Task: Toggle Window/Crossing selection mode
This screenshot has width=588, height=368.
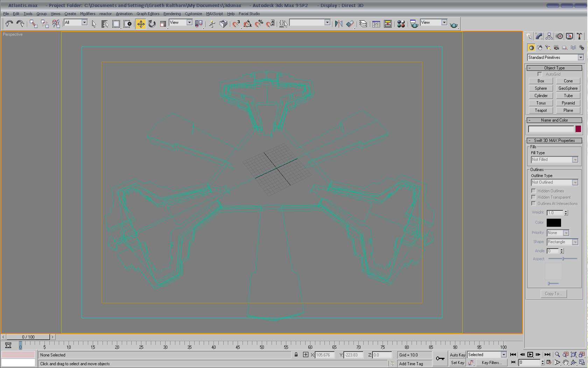Action: pyautogui.click(x=127, y=24)
